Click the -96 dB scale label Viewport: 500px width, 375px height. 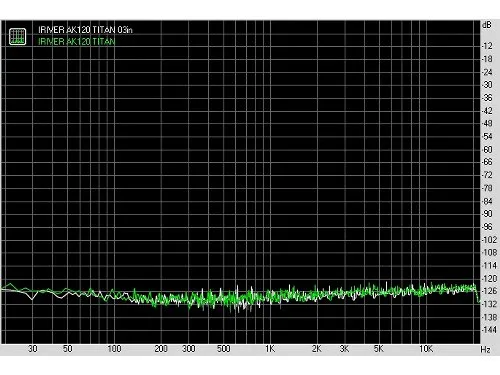[x=487, y=227]
